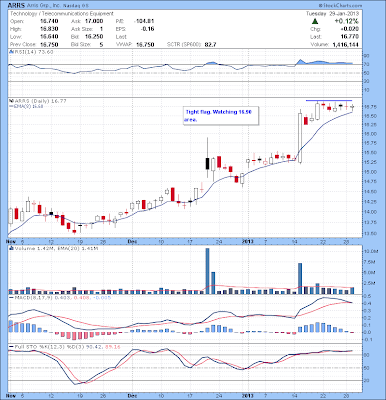Click the Volume value 1,416,144

point(346,44)
